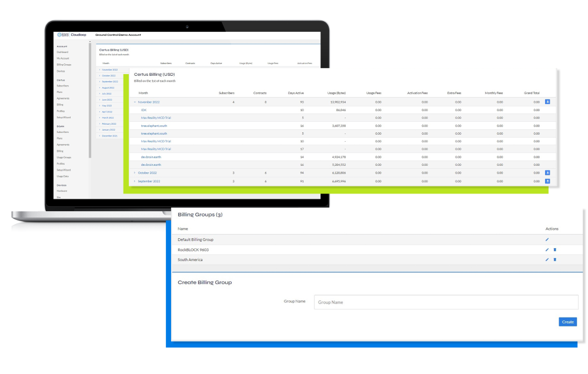The image size is (588, 374).
Task: Select the usage value 86,846
Action: (341, 110)
